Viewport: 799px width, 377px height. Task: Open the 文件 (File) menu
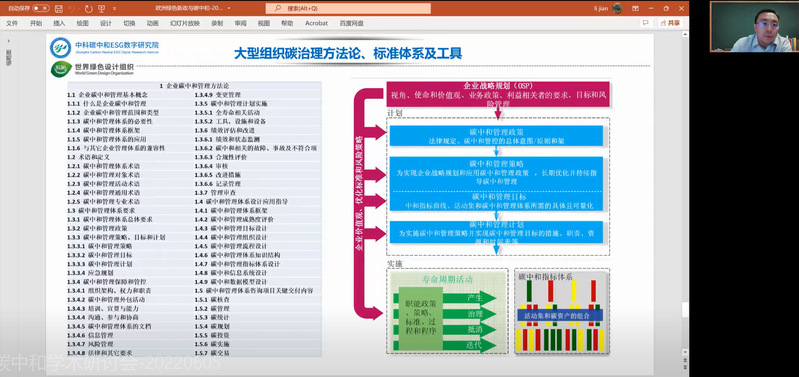(x=12, y=23)
